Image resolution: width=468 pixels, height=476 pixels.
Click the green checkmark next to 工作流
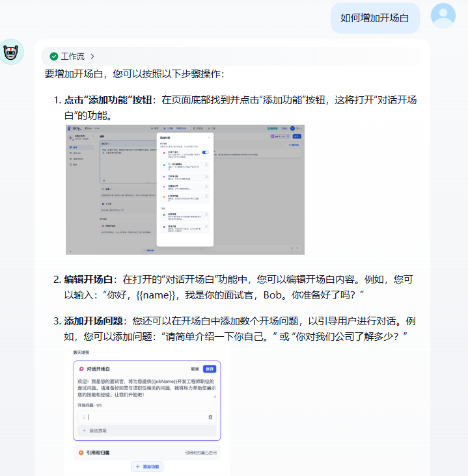coord(54,57)
